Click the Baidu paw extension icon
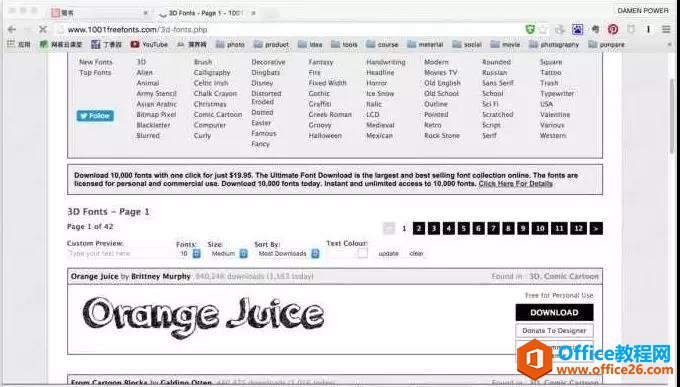The image size is (680, 387). [578, 30]
